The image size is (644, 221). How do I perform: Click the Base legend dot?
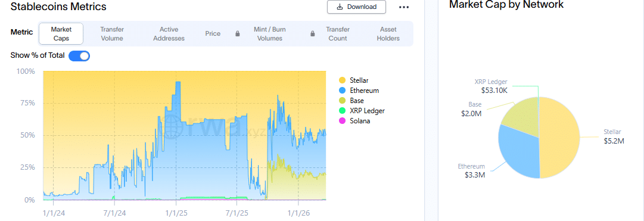point(342,101)
